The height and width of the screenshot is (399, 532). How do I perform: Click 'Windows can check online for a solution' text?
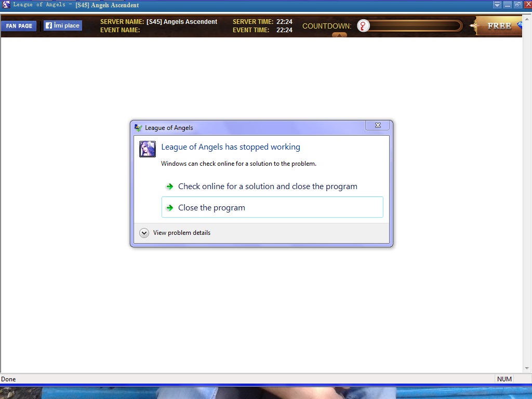238,164
